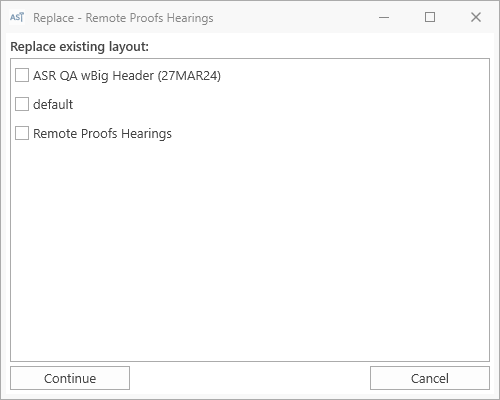This screenshot has height=400, width=500.
Task: Select the Remote Proofs Hearings list label
Action: click(102, 134)
